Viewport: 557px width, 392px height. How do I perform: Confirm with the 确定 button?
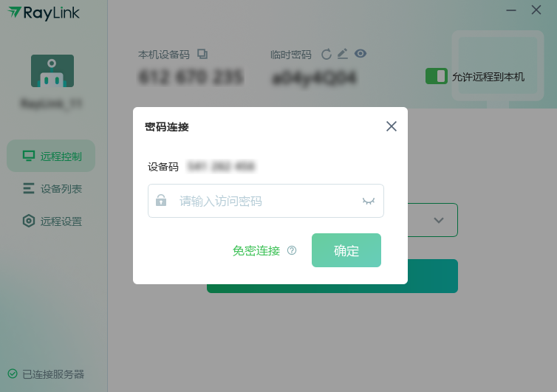pos(346,250)
